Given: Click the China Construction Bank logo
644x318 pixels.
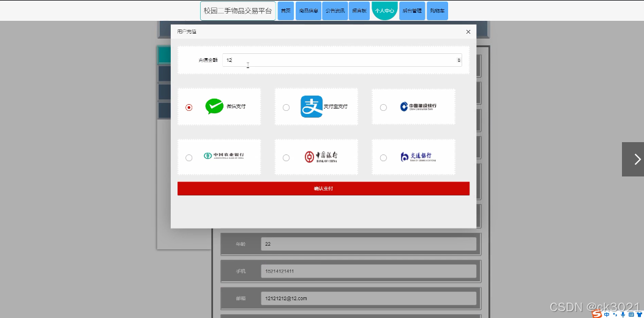Looking at the screenshot, I should click(x=418, y=107).
